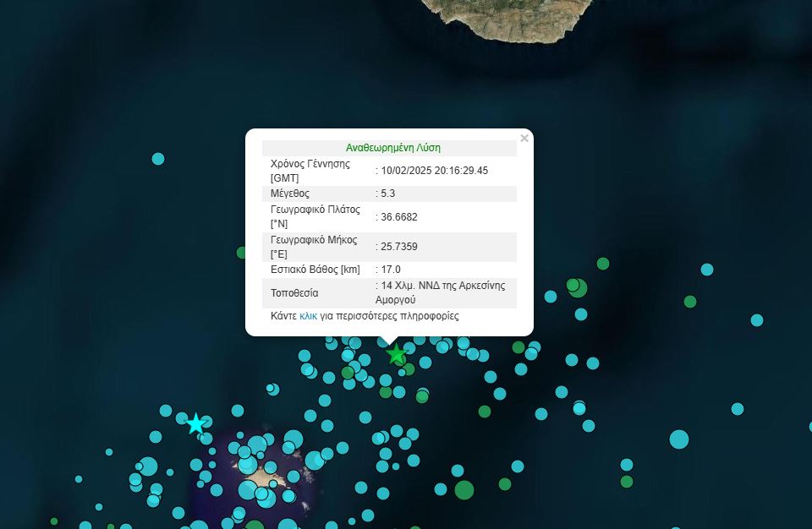Select the cyan star earthquake marker
The image size is (812, 529).
[x=196, y=423]
